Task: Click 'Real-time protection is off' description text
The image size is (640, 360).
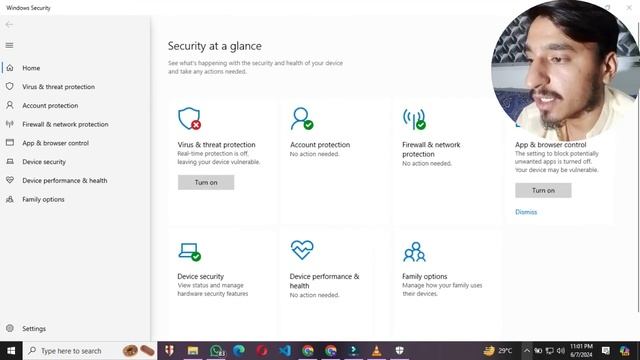Action: click(x=218, y=158)
